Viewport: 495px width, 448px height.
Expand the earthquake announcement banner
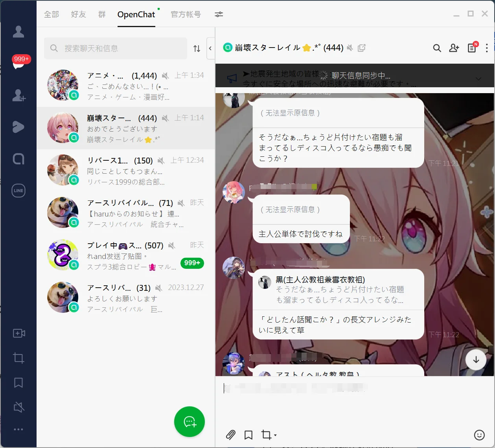[478, 79]
